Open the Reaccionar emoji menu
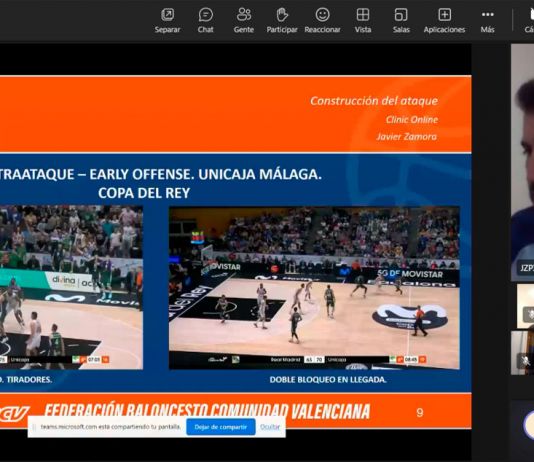The height and width of the screenshot is (462, 534). click(322, 15)
